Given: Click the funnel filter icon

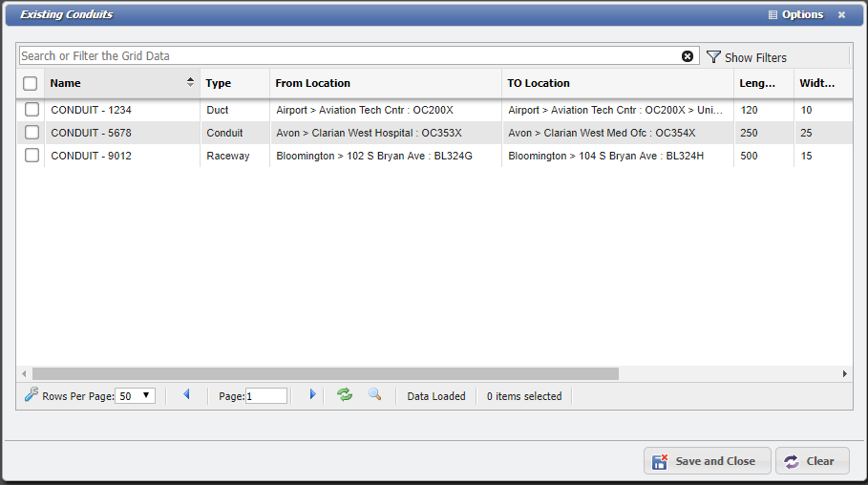Looking at the screenshot, I should (713, 57).
